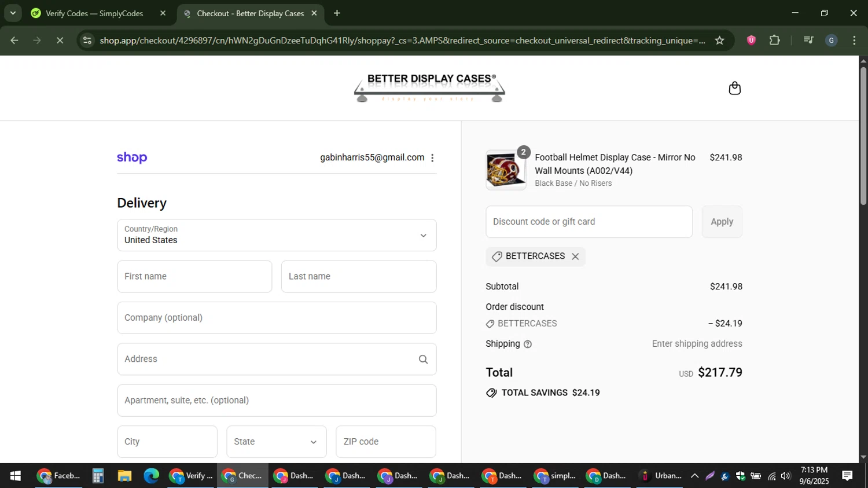Open the account options three-dot menu
Screen dimensions: 868x488
click(432, 158)
